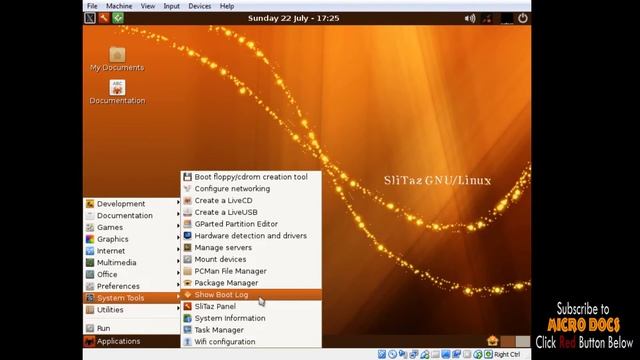Open Manage servers
Viewport: 640px width, 360px height.
[x=251, y=248]
